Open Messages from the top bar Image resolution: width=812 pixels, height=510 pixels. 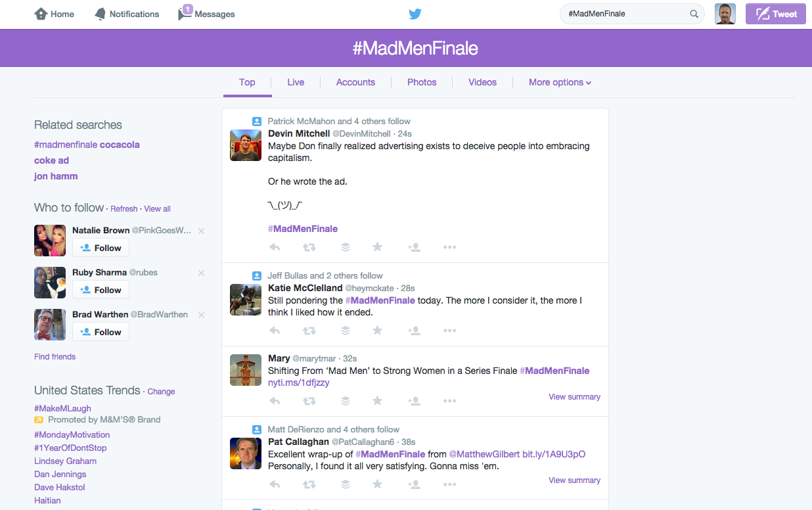[x=206, y=14]
